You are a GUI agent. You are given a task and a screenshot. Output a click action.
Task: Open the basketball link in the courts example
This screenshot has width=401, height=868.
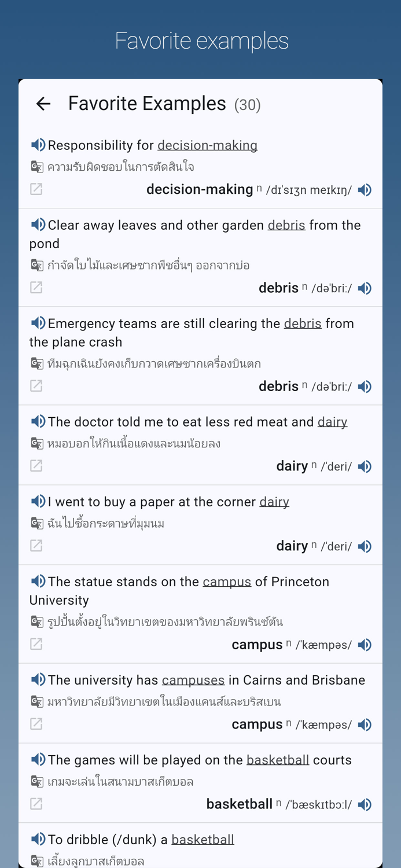[278, 760]
